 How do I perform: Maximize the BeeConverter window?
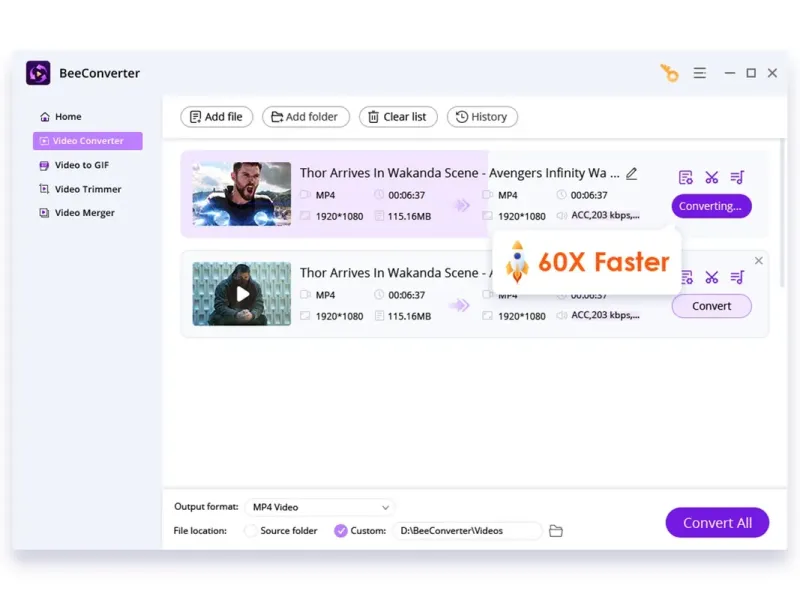tap(751, 73)
